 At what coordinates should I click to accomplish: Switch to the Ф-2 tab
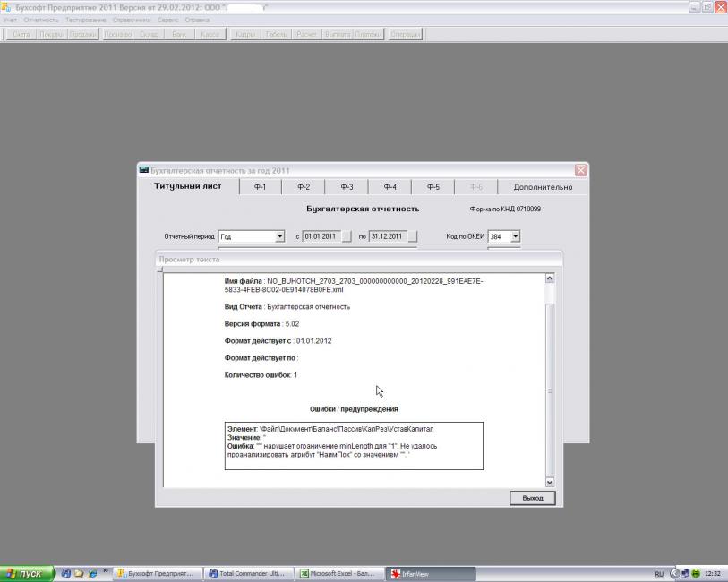[x=304, y=187]
